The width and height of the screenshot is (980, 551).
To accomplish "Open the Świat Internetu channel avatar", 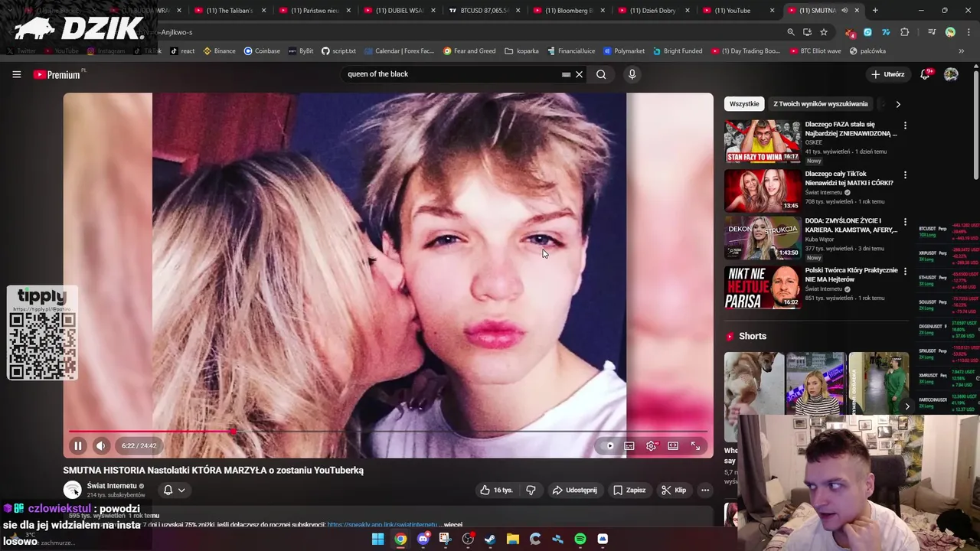I will click(72, 490).
